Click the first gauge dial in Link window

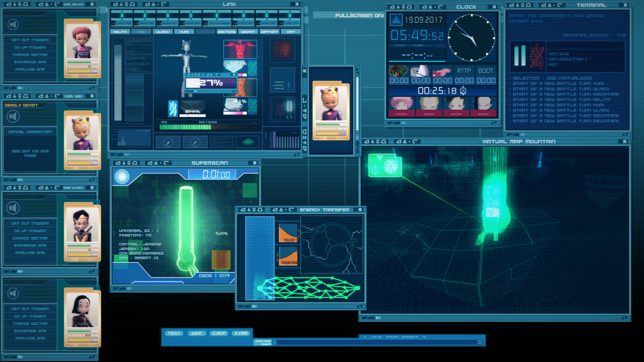[168, 142]
